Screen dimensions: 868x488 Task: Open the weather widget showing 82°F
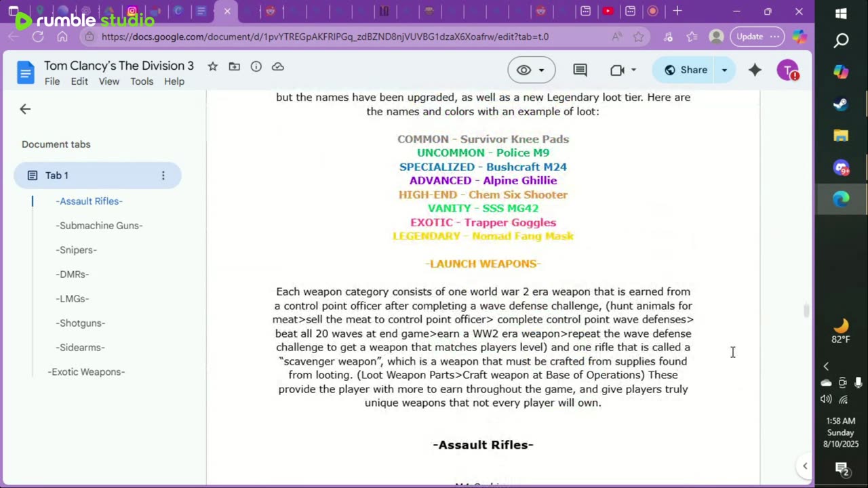pyautogui.click(x=841, y=331)
